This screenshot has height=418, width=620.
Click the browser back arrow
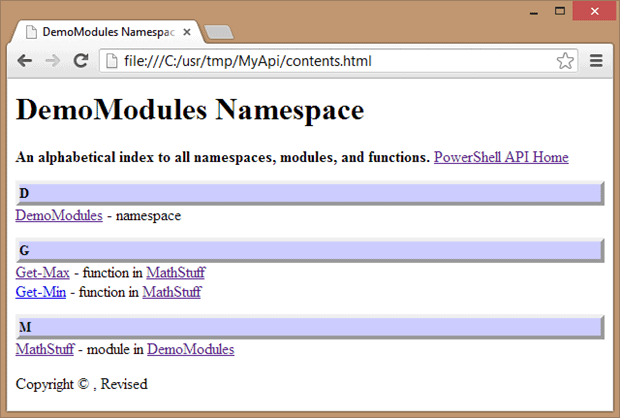[25, 61]
